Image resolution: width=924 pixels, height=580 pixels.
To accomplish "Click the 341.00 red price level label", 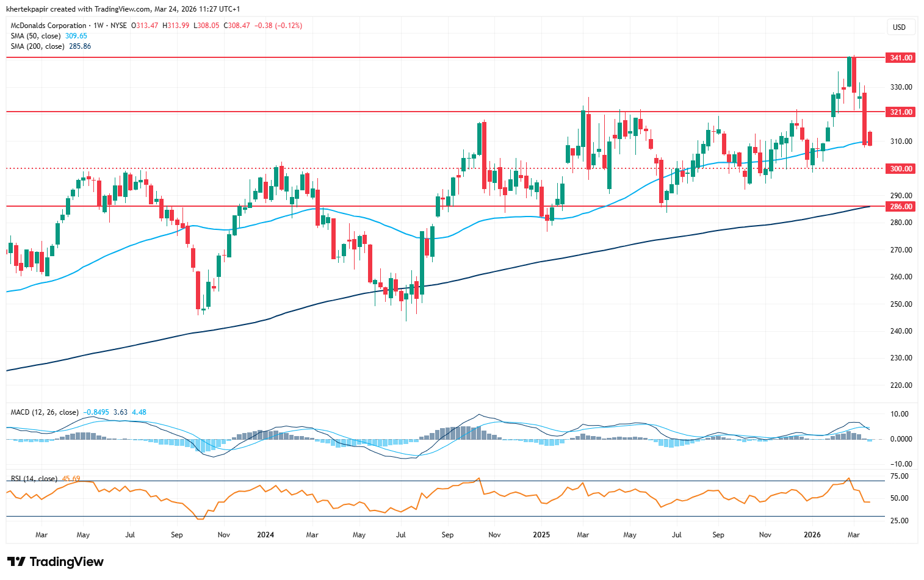I will tap(901, 58).
